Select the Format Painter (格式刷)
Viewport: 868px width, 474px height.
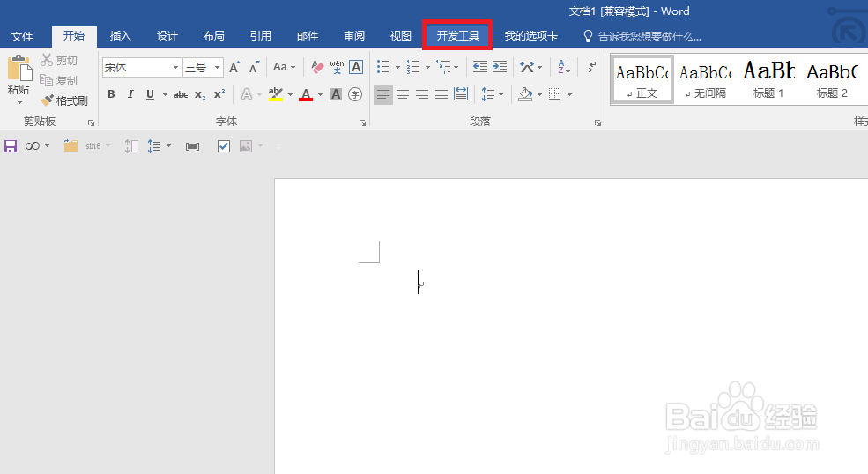[x=64, y=100]
